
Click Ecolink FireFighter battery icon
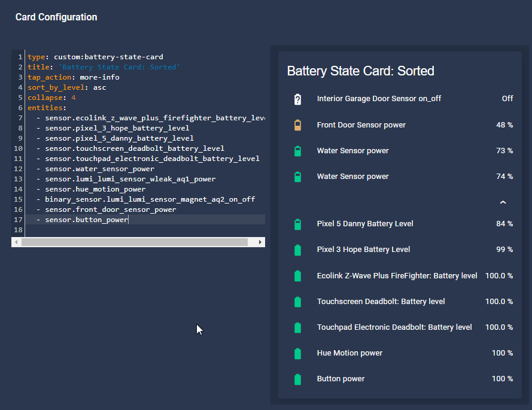pyautogui.click(x=297, y=276)
